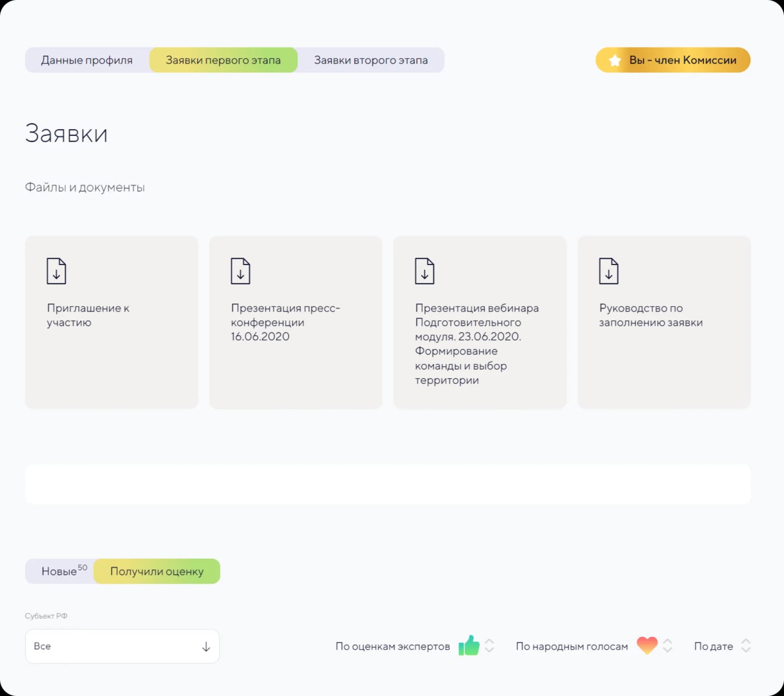This screenshot has width=784, height=696.
Task: Open the Заявки второго этапа tab
Action: (371, 60)
